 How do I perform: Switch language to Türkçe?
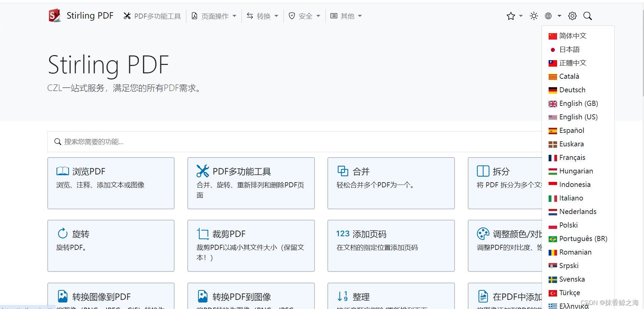click(x=578, y=293)
